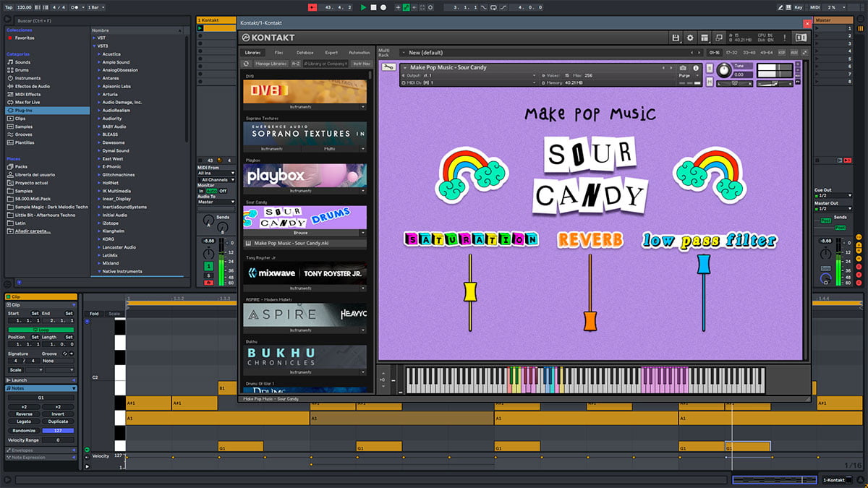The image size is (868, 488).
Task: Adjust yellow Saturation slider handle
Action: coord(469,291)
